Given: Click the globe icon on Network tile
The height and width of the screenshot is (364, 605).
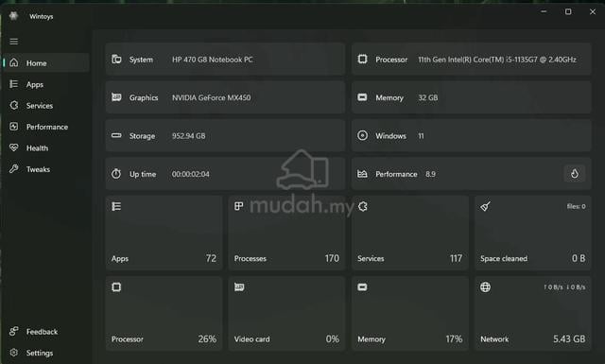Looking at the screenshot, I should (x=485, y=286).
